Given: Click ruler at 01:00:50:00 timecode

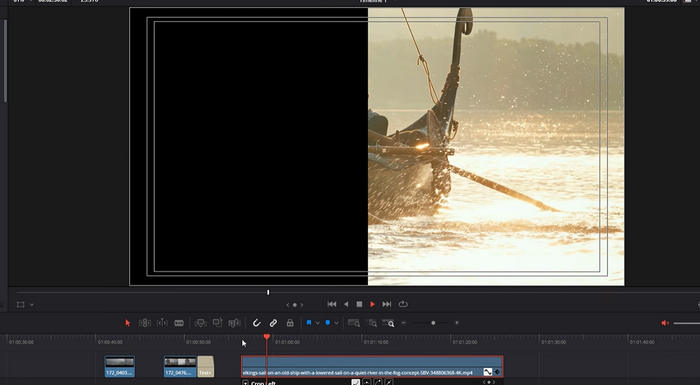Looking at the screenshot, I should click(199, 342).
